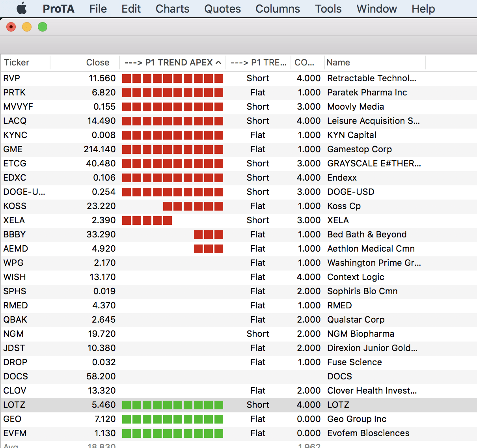Open the Quotes menu

click(222, 9)
